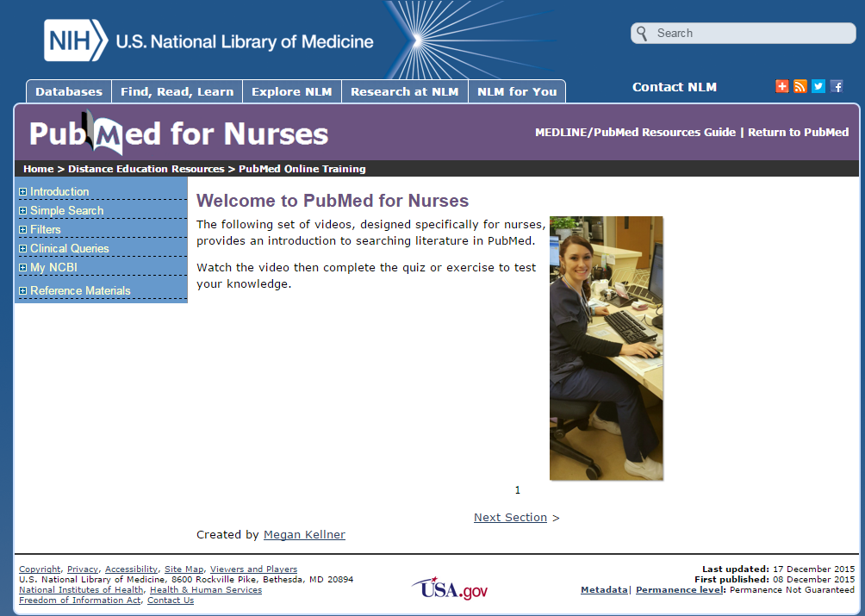
Task: Open the Privacy footer link
Action: (83, 569)
